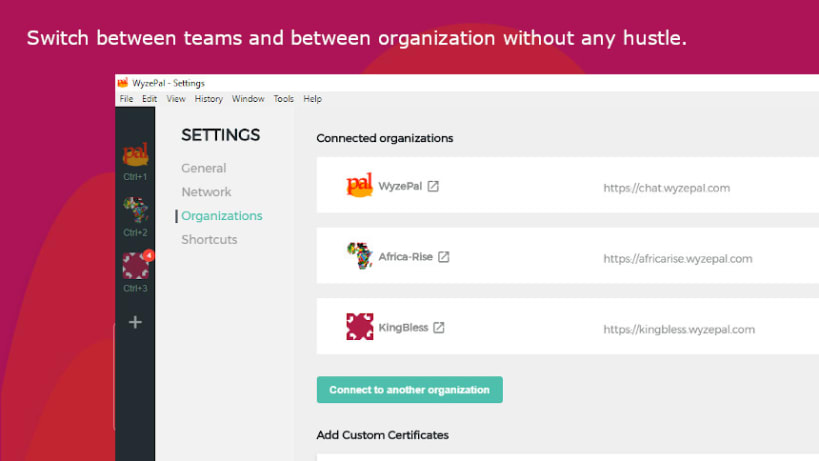Click the Ctrl+2 shortcut label
The image size is (819, 461).
[x=135, y=232]
